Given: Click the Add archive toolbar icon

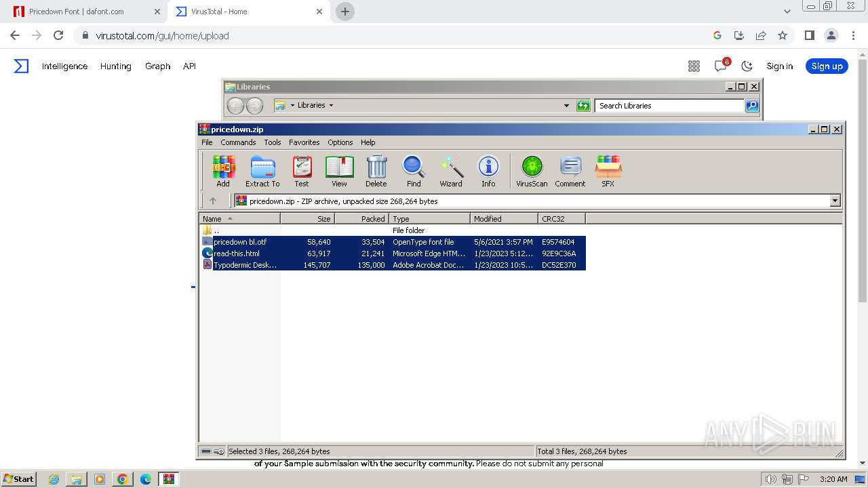Looking at the screenshot, I should (223, 171).
